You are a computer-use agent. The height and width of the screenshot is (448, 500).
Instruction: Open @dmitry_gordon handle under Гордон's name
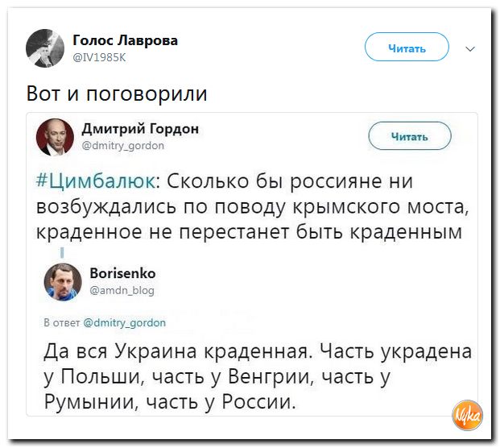[123, 146]
